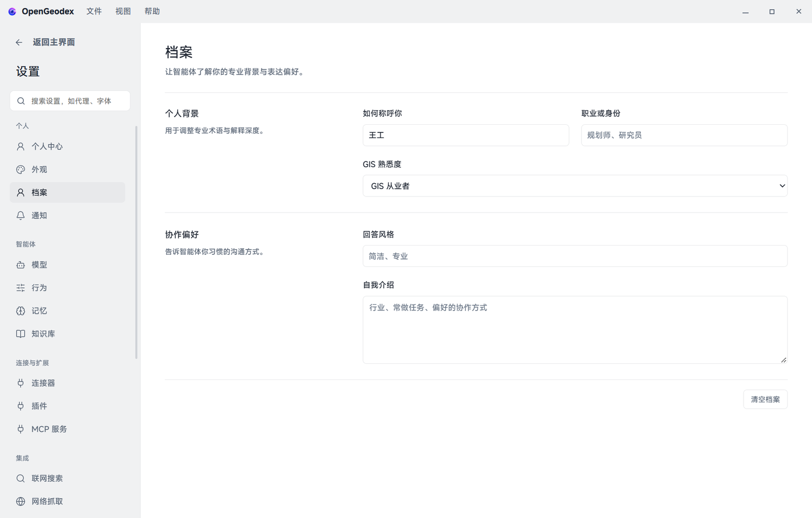The height and width of the screenshot is (518, 812).
Task: Open 插件 settings
Action: pos(67,406)
